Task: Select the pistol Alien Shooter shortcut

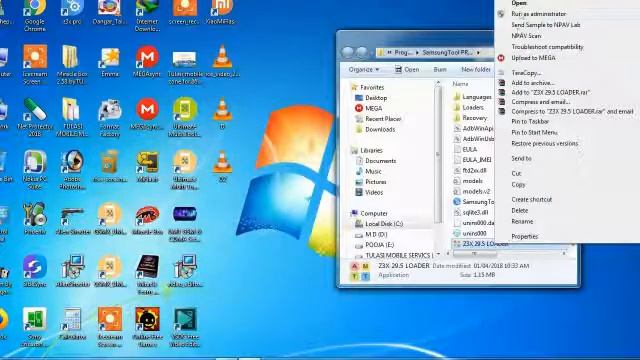Action: tap(72, 220)
